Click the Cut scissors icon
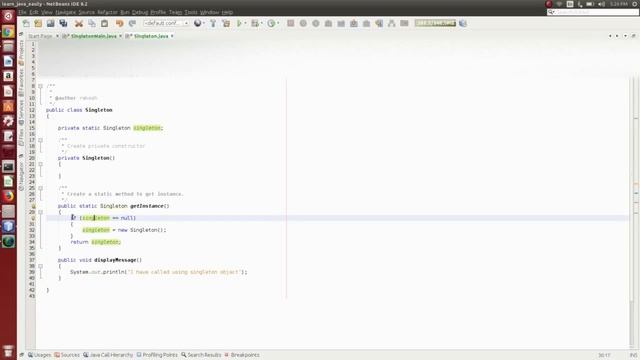The image size is (640, 360). click(x=79, y=23)
